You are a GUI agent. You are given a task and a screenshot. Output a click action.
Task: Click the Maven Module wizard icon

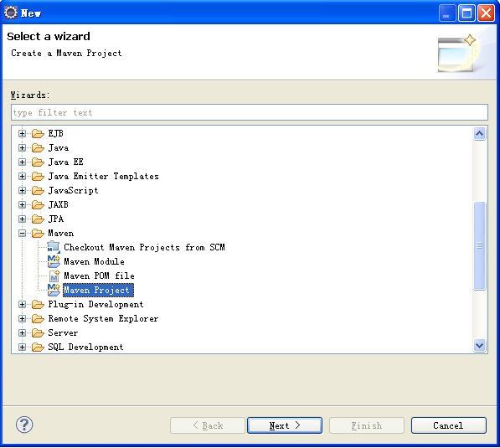(54, 261)
